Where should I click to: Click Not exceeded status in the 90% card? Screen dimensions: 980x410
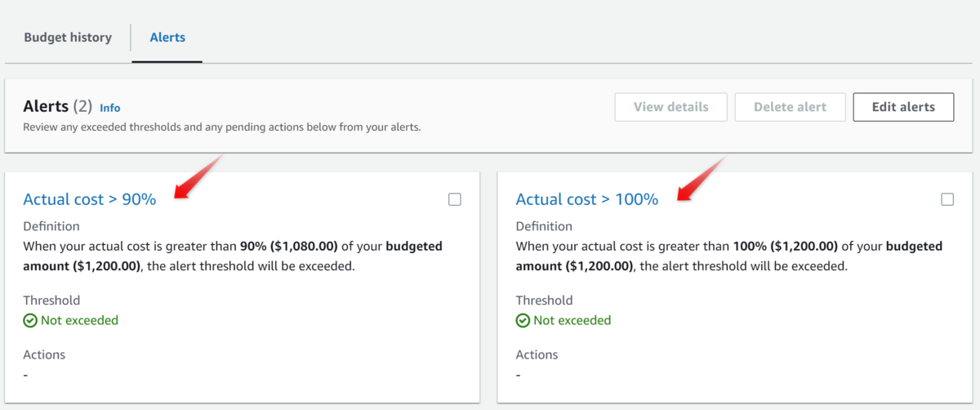point(79,320)
